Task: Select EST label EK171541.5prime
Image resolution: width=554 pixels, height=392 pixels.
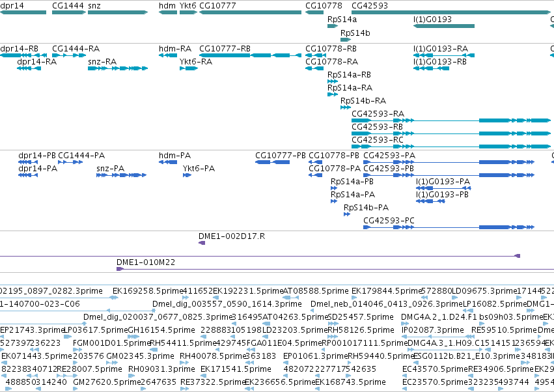Action: tap(236, 369)
